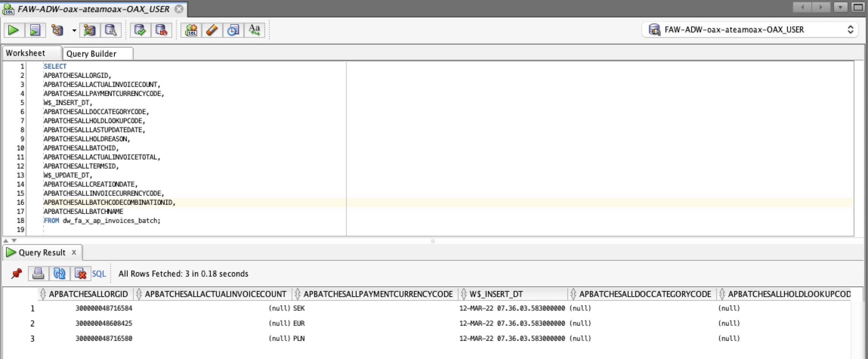Click the To Upper/Lower/InitCap icon
868x359 pixels.
pyautogui.click(x=254, y=30)
